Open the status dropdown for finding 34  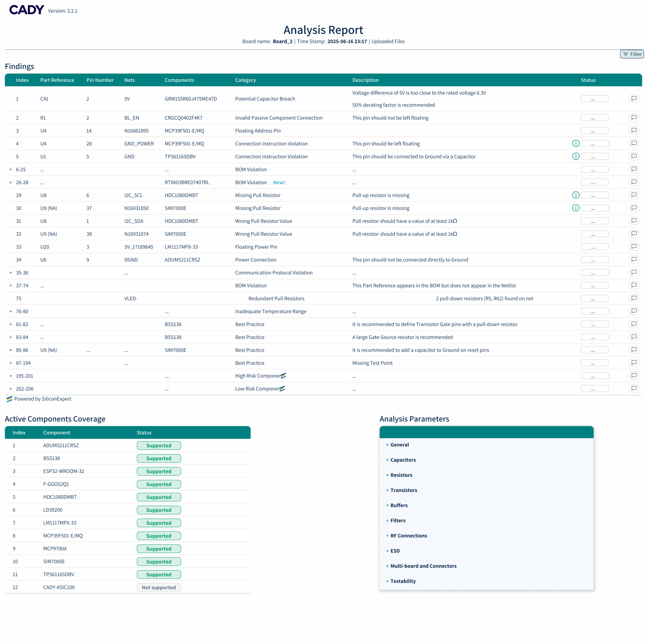coord(594,260)
